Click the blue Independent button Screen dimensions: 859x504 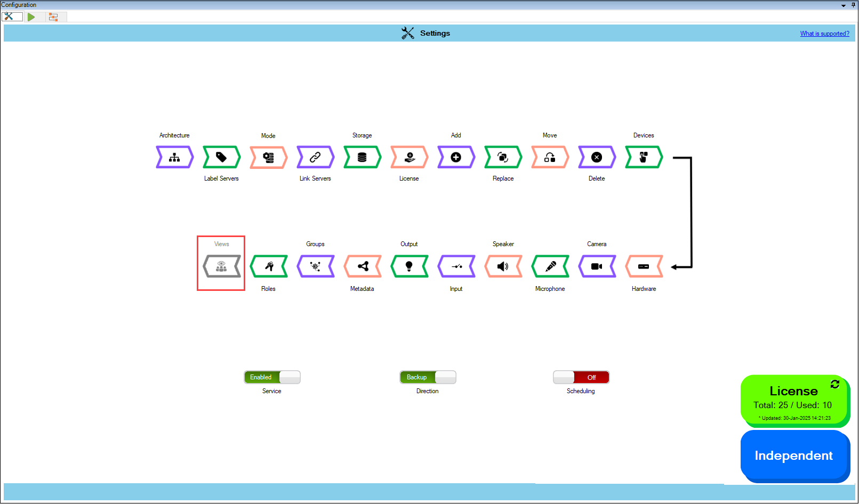point(793,456)
